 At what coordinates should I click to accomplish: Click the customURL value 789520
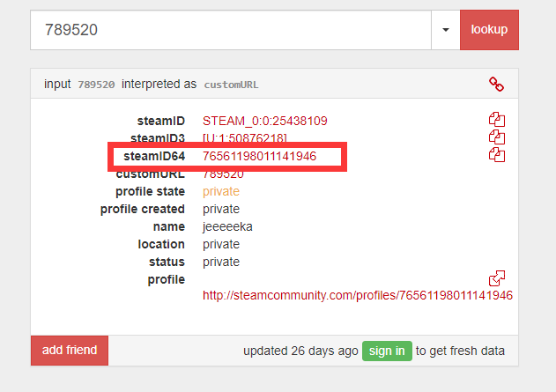pyautogui.click(x=223, y=174)
